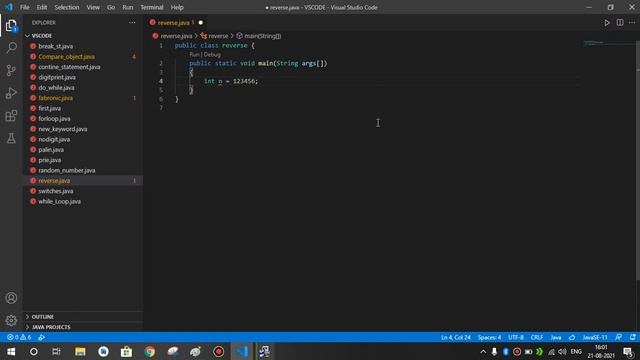Show hidden system tray icons
The height and width of the screenshot is (360, 640).
pyautogui.click(x=483, y=351)
